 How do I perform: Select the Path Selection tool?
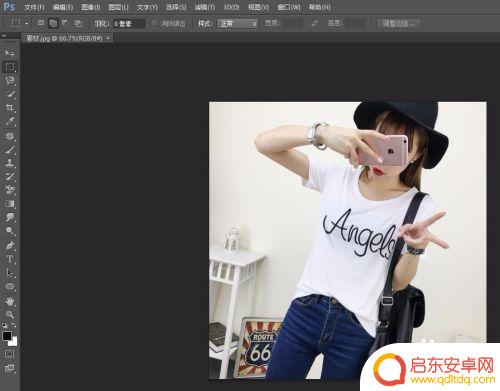pos(10,273)
